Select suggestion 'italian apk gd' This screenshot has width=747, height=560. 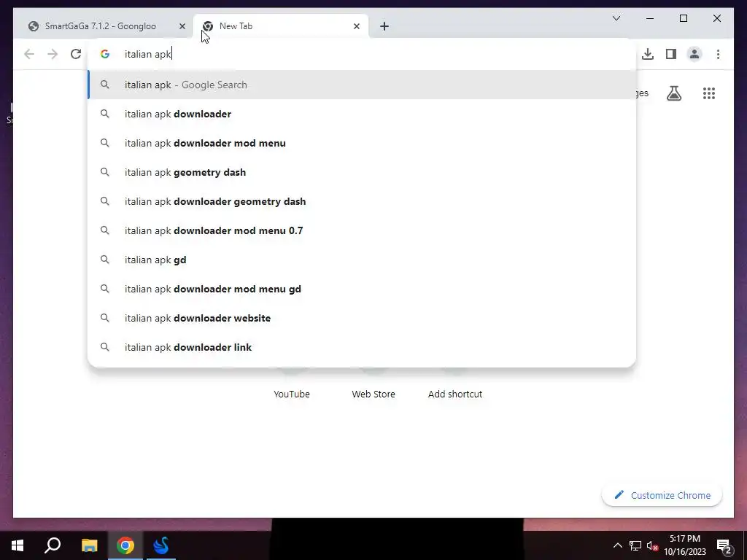(x=362, y=260)
